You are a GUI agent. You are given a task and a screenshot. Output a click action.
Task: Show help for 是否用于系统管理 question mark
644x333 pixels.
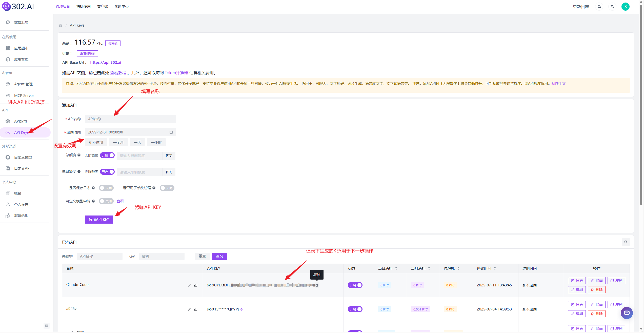pos(154,188)
